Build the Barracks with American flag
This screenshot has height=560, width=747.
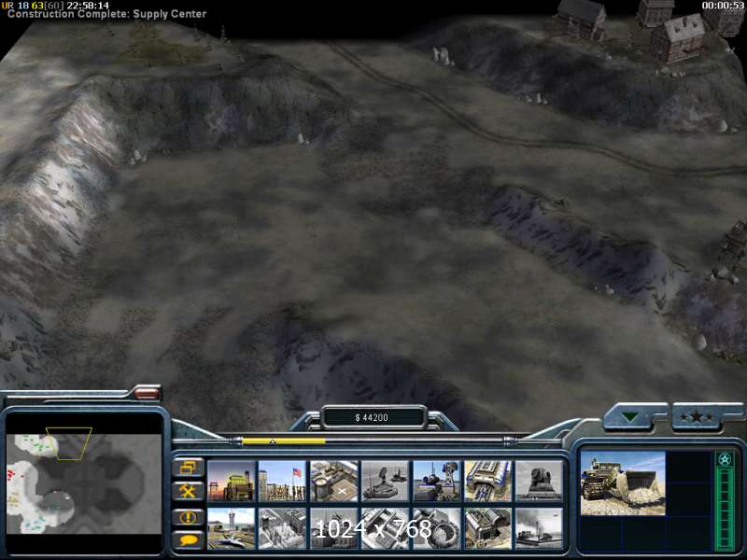[x=283, y=481]
